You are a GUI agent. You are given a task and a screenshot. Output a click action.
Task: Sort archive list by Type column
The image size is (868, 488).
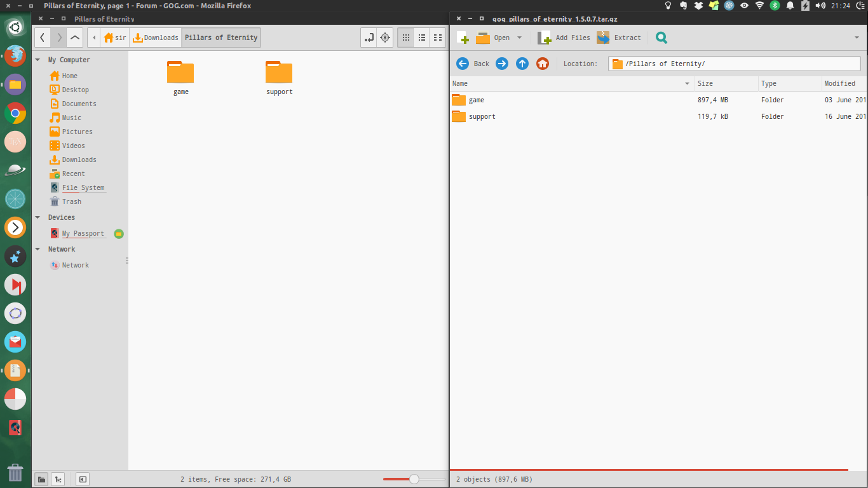[790, 83]
